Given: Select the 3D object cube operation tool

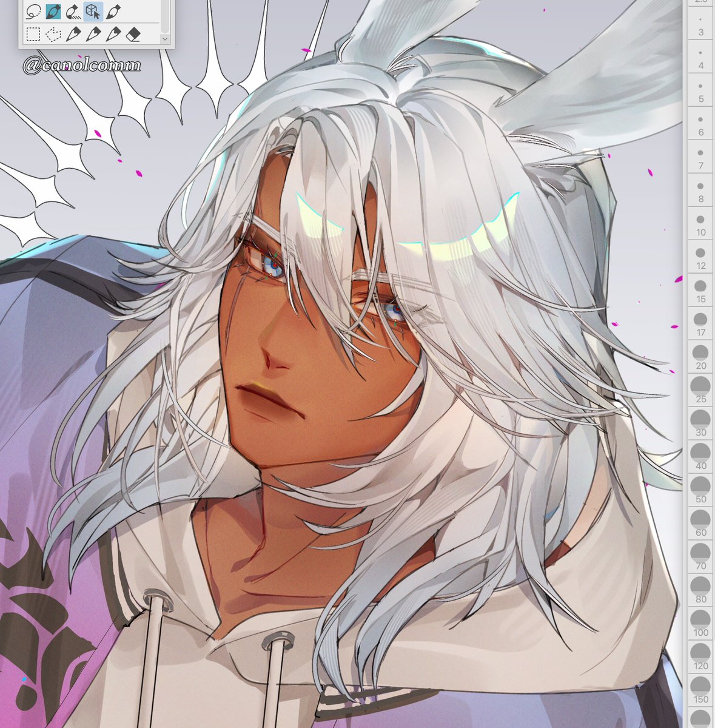Looking at the screenshot, I should tap(93, 11).
